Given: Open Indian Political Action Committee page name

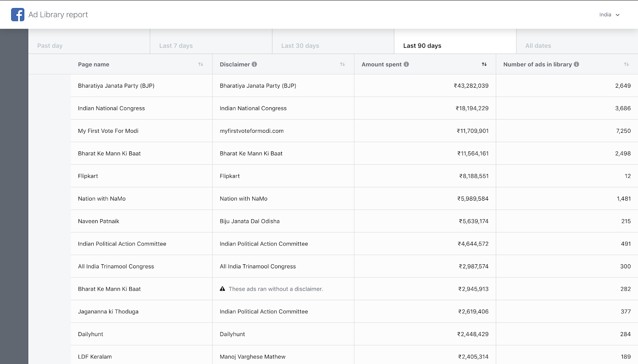Looking at the screenshot, I should click(x=122, y=244).
